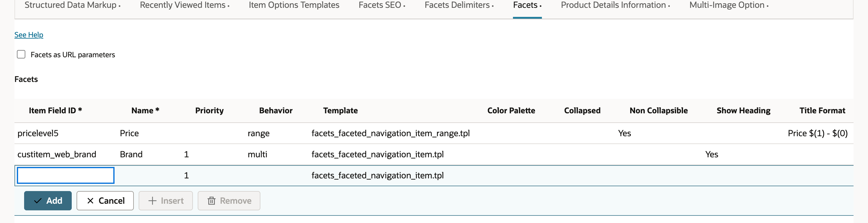The image size is (868, 223).
Task: Go to the Facets SEO tab
Action: click(x=382, y=5)
